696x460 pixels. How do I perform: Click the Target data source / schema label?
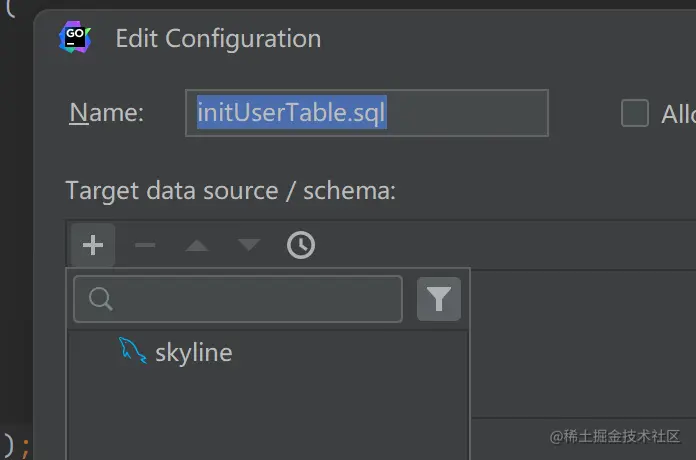click(230, 190)
